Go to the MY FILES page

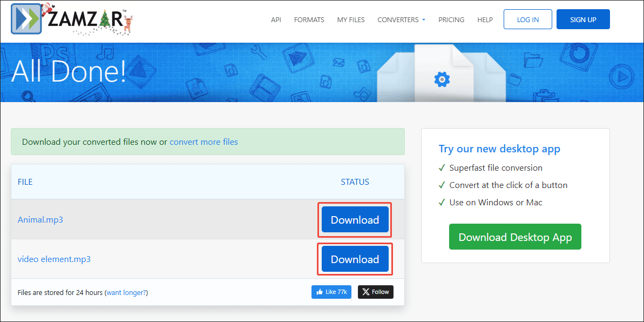coord(350,19)
